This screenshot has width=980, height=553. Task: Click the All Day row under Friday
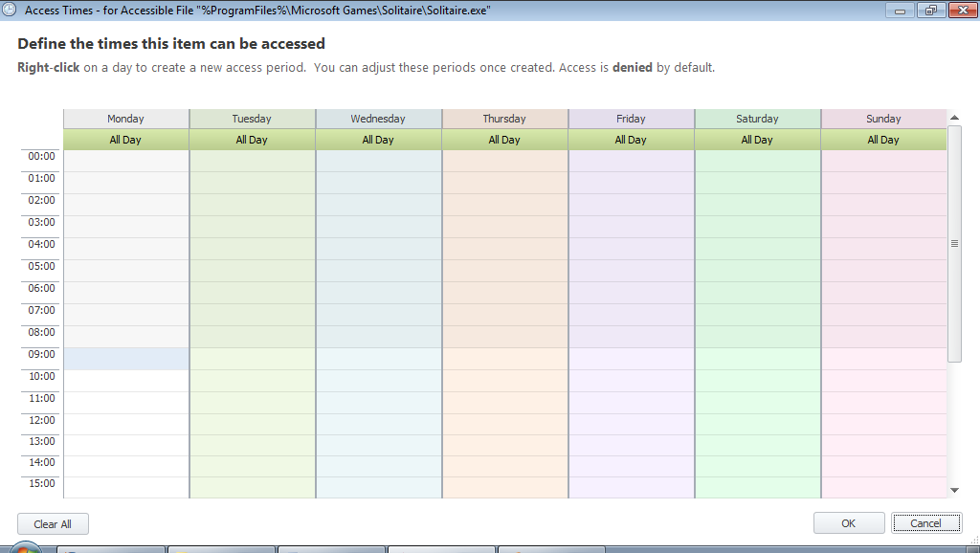pos(631,140)
